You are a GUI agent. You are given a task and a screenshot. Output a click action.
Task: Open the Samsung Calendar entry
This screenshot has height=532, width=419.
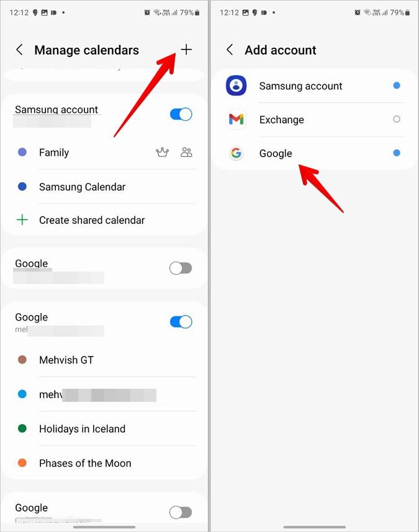point(104,187)
